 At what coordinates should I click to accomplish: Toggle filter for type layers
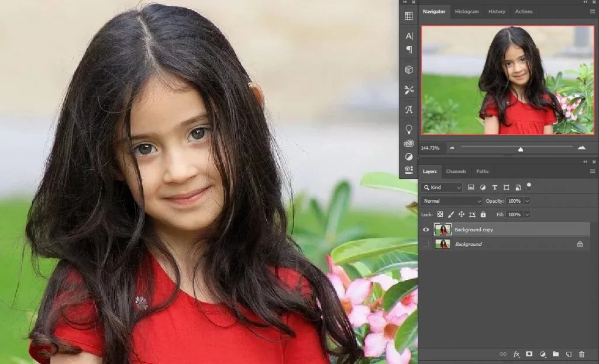coord(495,188)
